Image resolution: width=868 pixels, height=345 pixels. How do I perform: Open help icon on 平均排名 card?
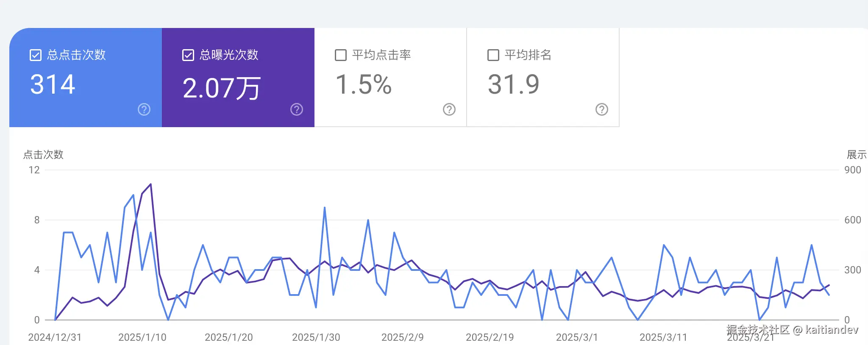[x=602, y=109]
